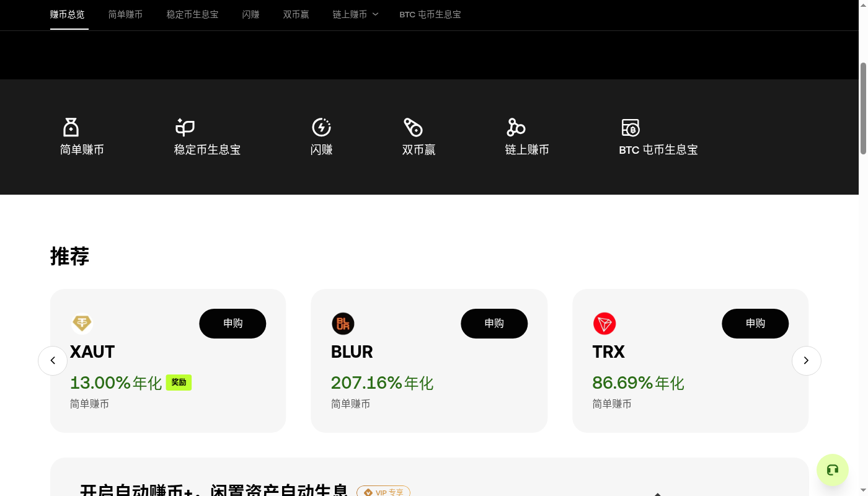Select the 闪赚 lightning icon

click(321, 127)
